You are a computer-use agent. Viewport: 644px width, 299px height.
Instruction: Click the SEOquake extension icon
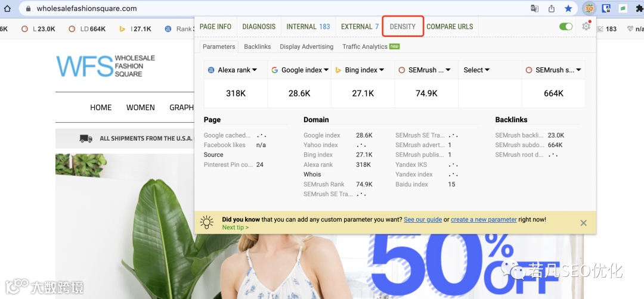click(x=589, y=8)
